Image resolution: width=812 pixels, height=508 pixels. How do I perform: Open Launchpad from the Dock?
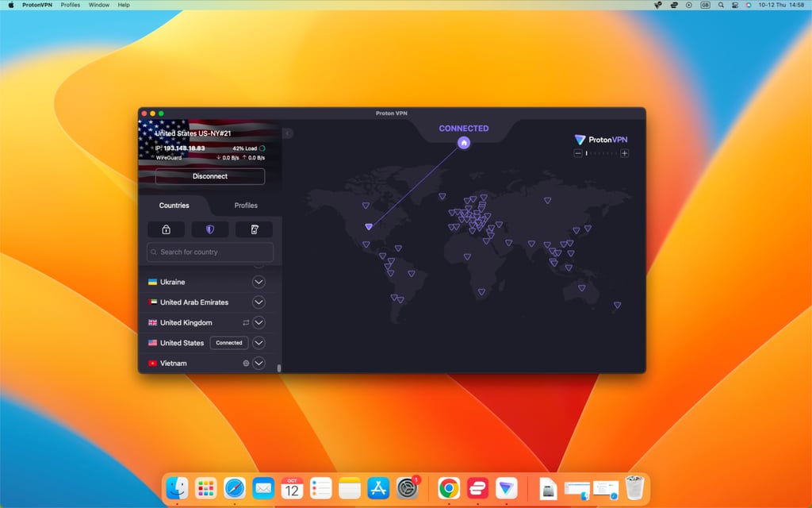click(x=206, y=488)
